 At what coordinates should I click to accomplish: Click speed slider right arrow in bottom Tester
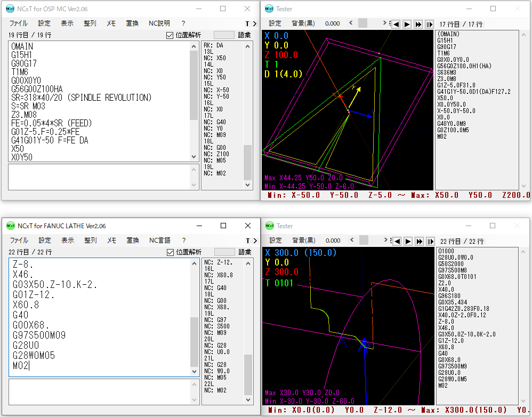coord(385,240)
